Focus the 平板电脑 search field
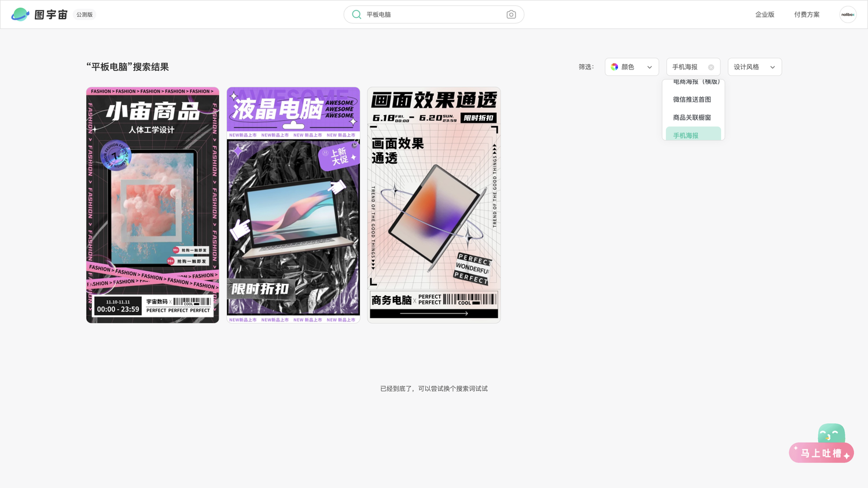868x488 pixels. (434, 14)
